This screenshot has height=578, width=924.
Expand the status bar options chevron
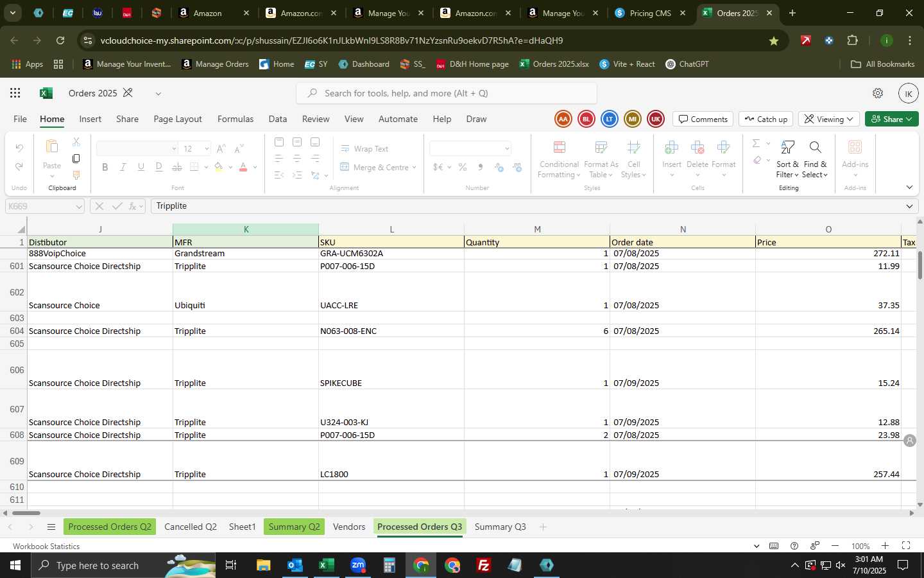(757, 546)
